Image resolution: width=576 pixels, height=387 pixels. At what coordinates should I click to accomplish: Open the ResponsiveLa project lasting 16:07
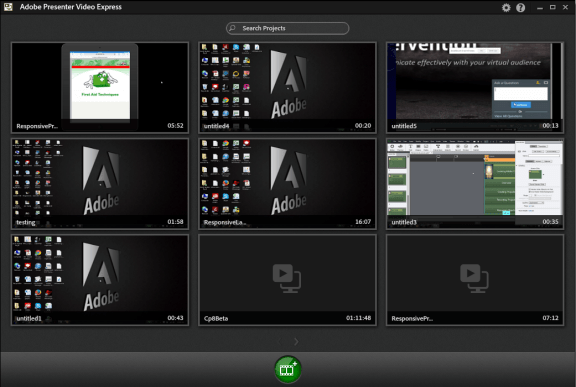click(287, 184)
